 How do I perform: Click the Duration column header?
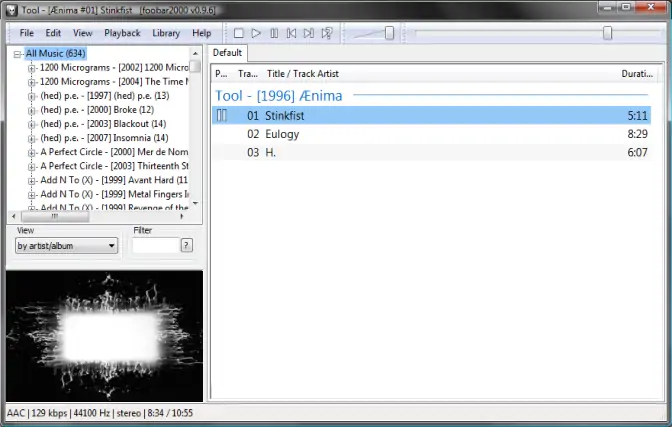pos(637,74)
